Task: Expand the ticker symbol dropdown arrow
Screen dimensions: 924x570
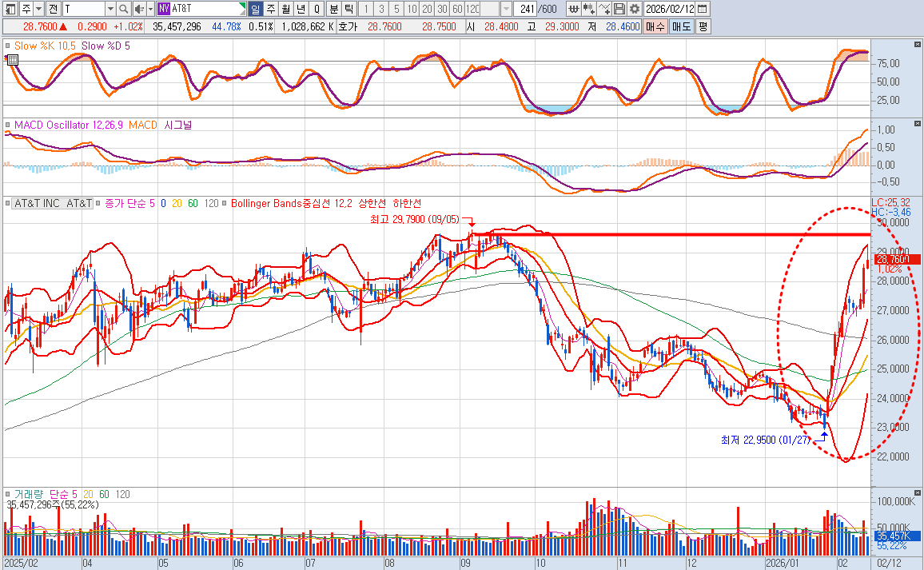Action: click(x=109, y=9)
